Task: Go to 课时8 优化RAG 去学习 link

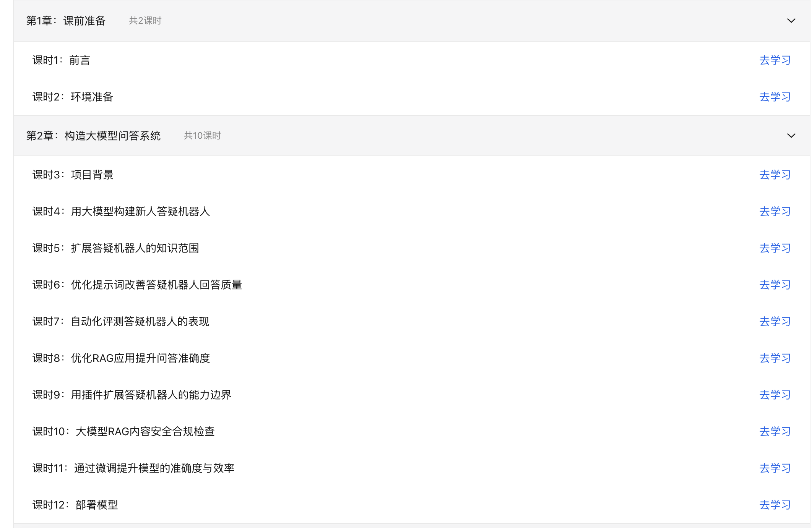Action: click(x=775, y=358)
